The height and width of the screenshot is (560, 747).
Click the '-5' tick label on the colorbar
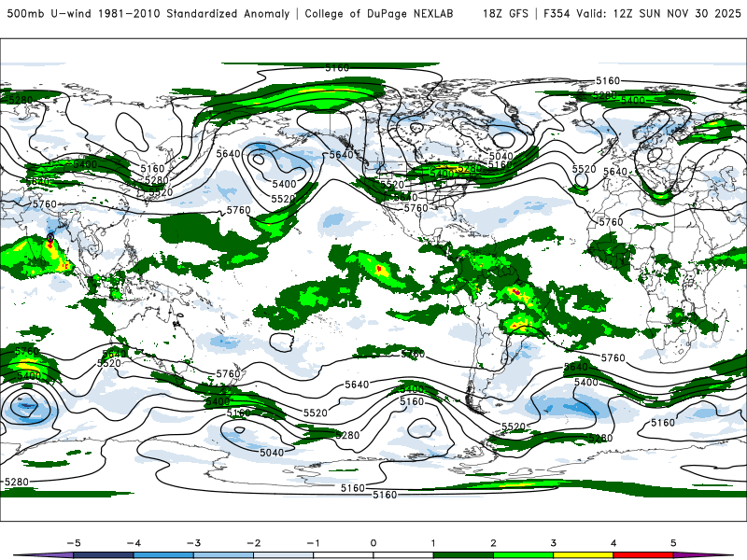[x=74, y=543]
